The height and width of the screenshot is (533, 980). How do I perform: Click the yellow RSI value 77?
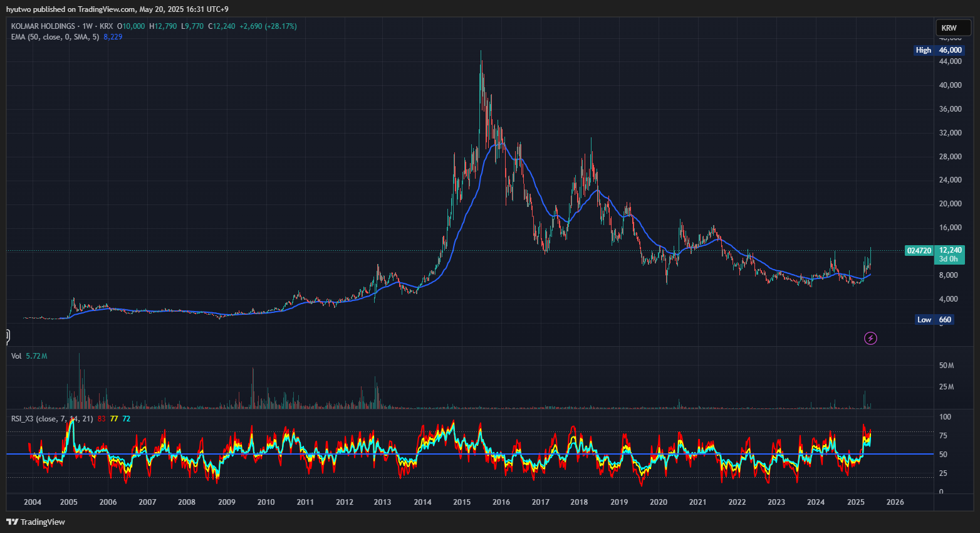(x=114, y=419)
